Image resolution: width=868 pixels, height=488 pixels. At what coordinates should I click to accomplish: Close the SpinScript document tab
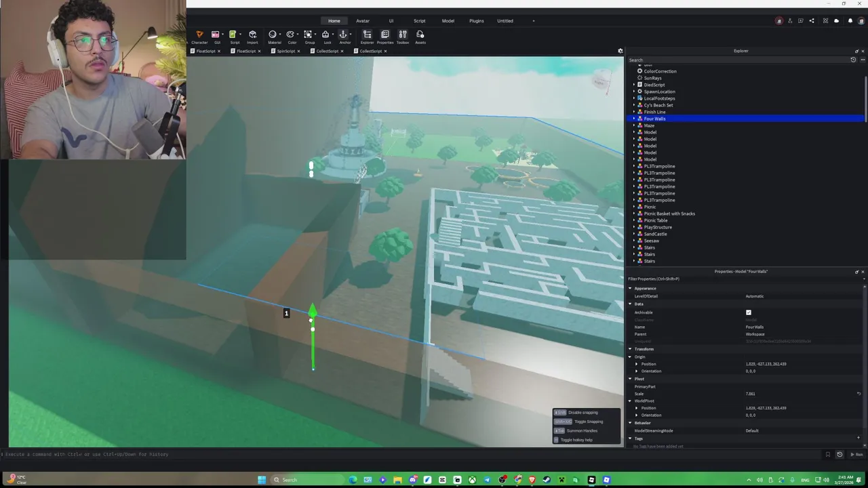[298, 51]
